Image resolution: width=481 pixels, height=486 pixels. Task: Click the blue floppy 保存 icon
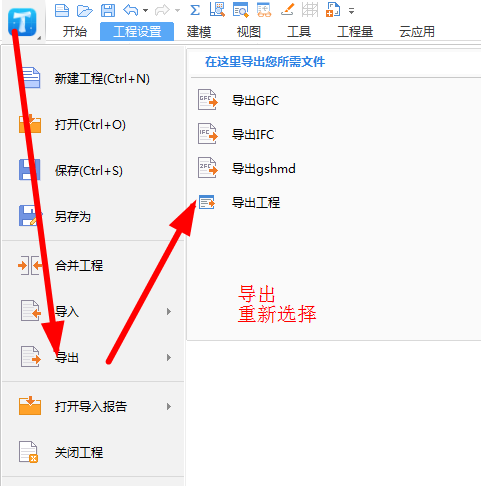[x=30, y=169]
